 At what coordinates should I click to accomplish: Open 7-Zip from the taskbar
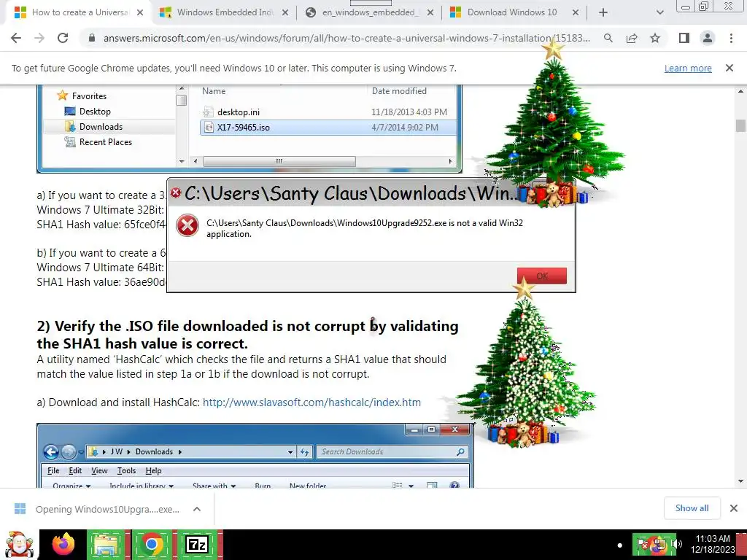197,545
